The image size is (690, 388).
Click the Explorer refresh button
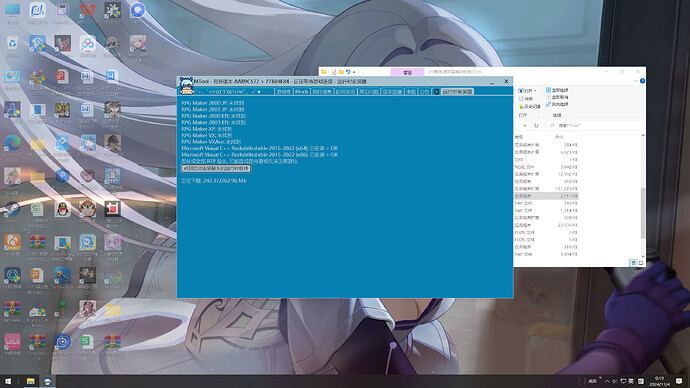(x=536, y=125)
